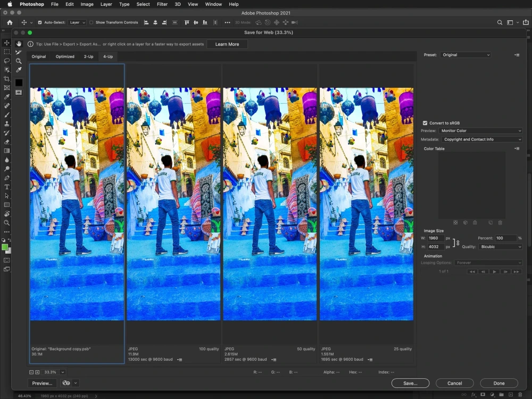Click the Cancel button
Image resolution: width=532 pixels, height=399 pixels.
[x=455, y=383]
